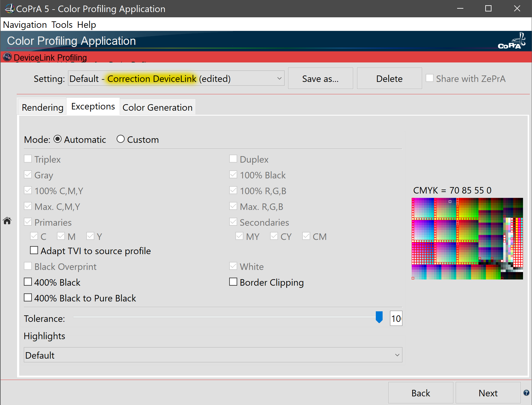Screen dimensions: 532x405
Task: Select the Custom mode radio button
Action: click(121, 139)
